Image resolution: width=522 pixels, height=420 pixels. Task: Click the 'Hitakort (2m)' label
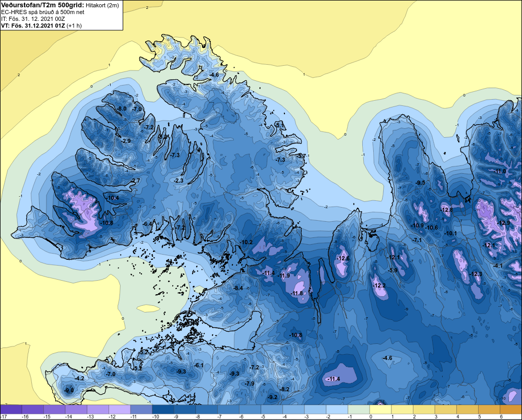point(102,6)
